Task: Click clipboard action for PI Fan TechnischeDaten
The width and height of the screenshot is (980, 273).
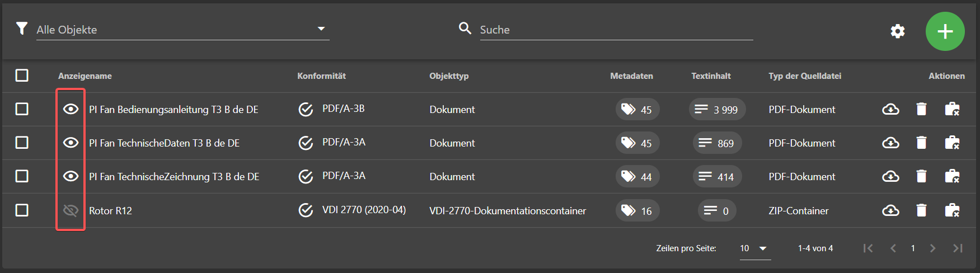Action: 952,143
